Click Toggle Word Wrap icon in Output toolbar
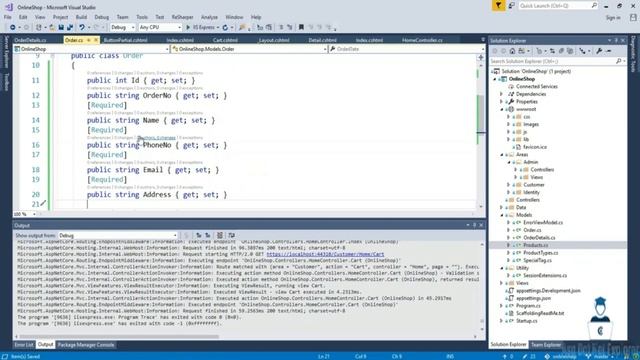 [x=232, y=236]
